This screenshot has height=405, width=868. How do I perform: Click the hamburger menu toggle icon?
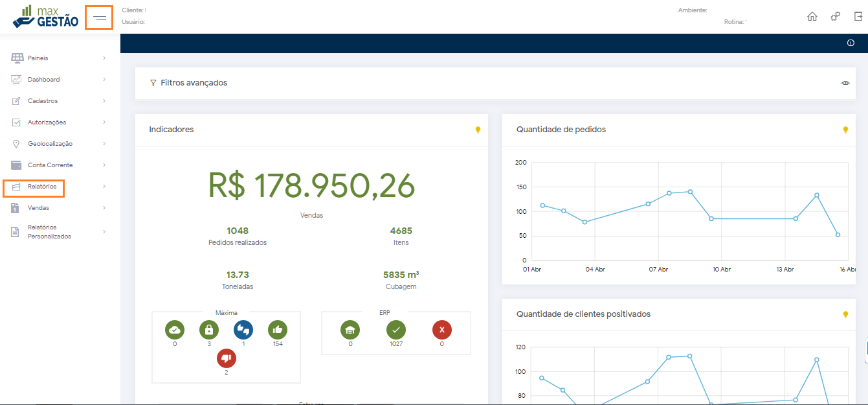click(x=100, y=18)
